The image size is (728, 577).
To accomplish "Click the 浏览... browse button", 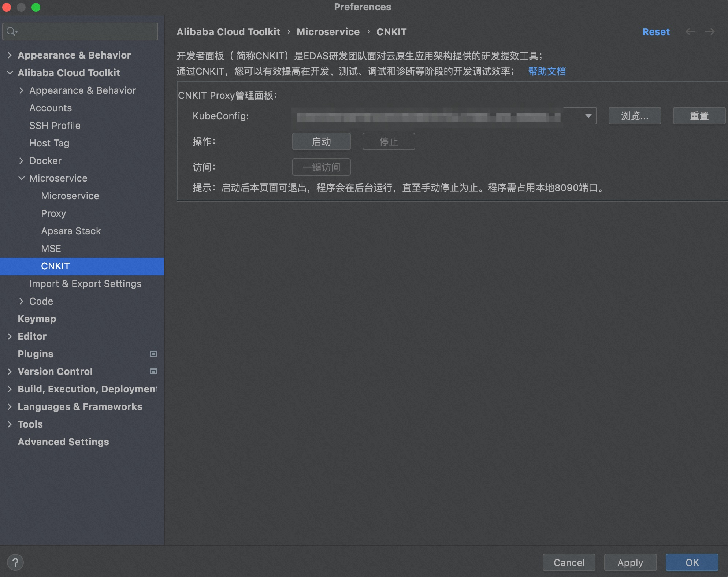I will pos(635,116).
